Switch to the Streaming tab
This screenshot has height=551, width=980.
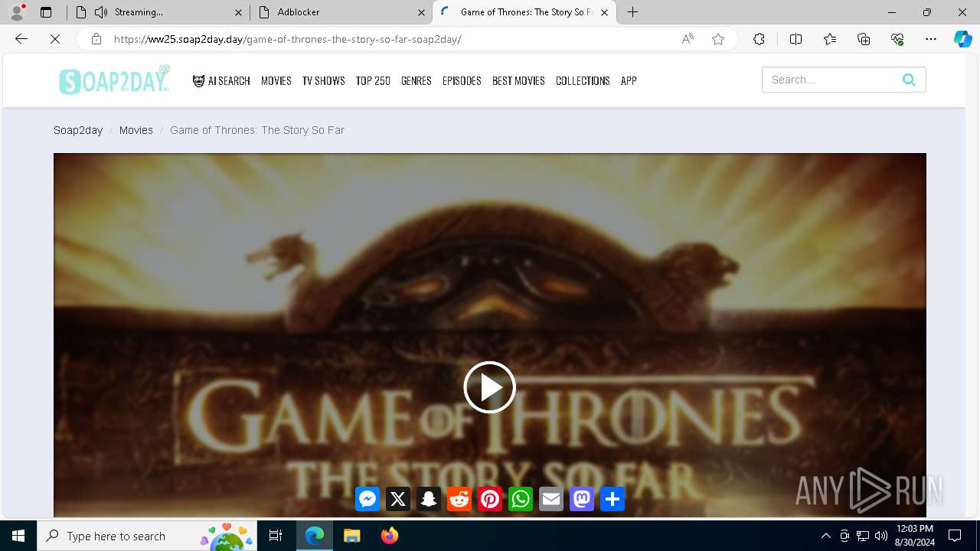pos(157,12)
